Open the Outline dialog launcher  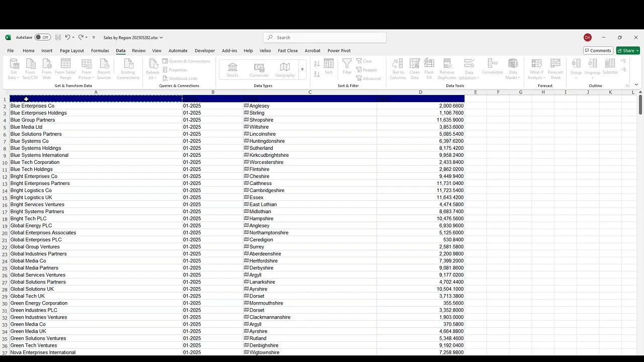point(627,85)
